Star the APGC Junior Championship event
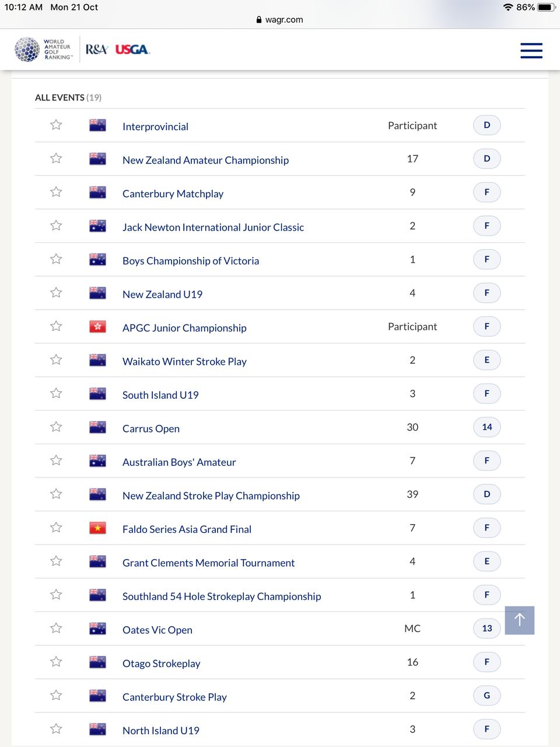The height and width of the screenshot is (747, 560). (x=56, y=326)
